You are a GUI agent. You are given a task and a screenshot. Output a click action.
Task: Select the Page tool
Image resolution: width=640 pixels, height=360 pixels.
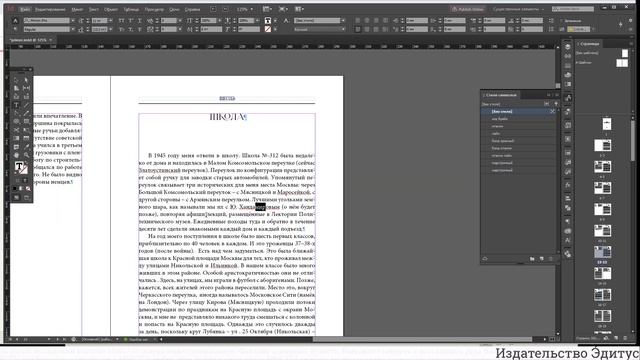[x=16, y=88]
